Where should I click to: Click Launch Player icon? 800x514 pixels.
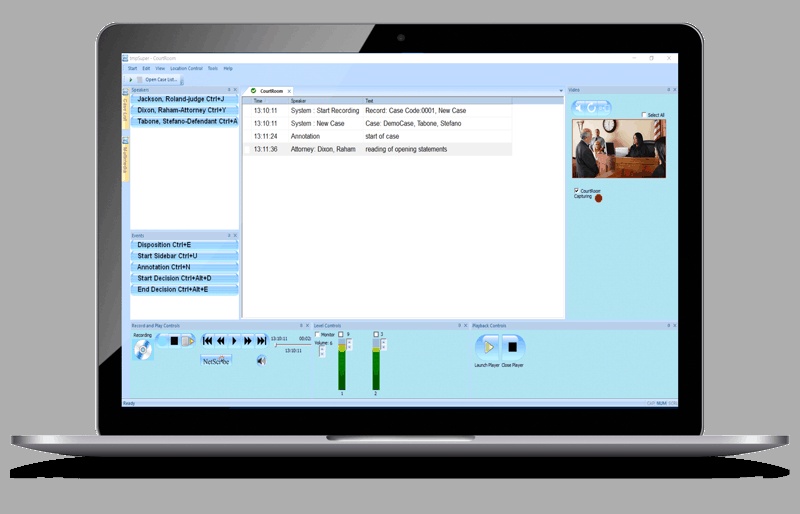coord(488,347)
